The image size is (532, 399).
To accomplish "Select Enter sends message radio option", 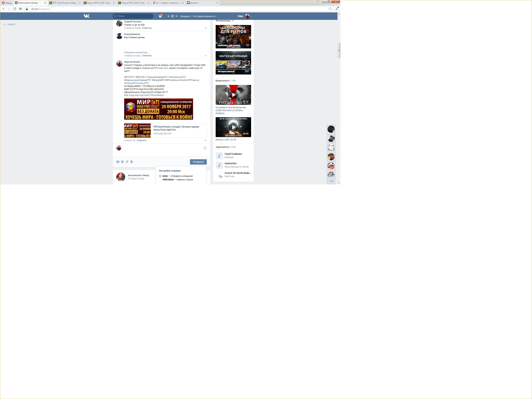I will pos(160,176).
